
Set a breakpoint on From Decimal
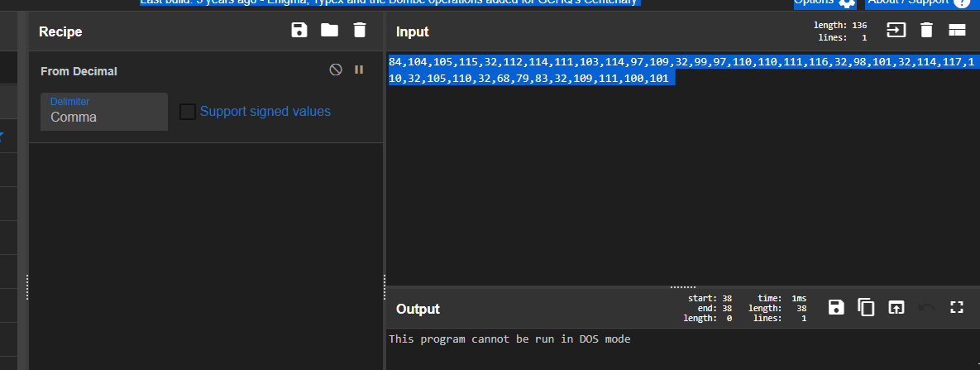(x=359, y=70)
